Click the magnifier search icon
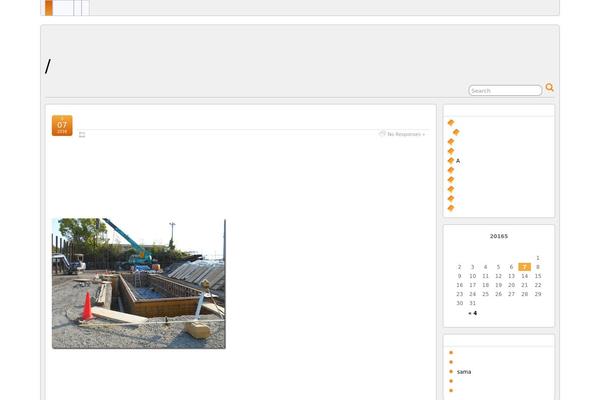600x400 pixels. 549,88
